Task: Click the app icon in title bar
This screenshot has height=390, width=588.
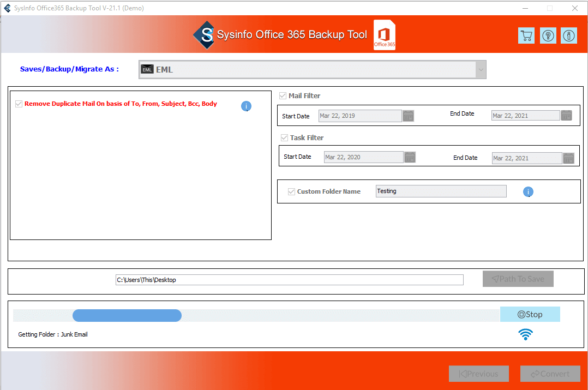Action: pyautogui.click(x=7, y=8)
